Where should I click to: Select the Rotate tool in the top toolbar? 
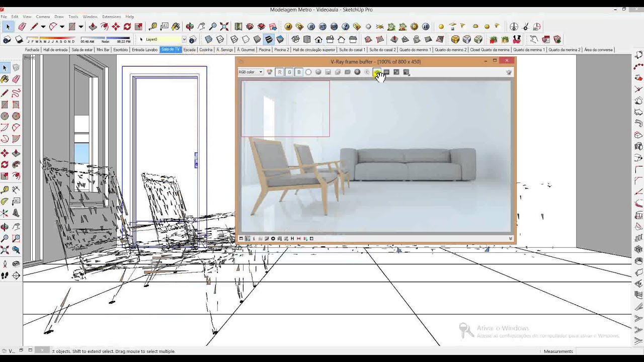127,27
